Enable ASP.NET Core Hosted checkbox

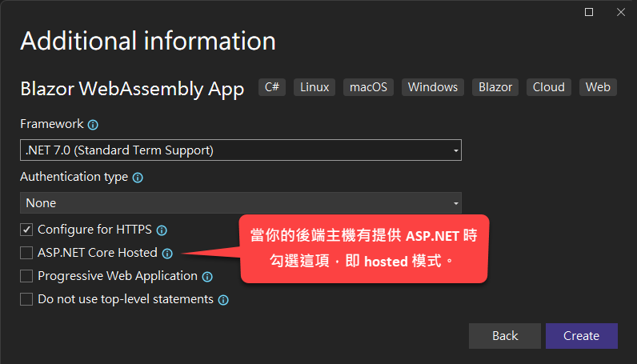[x=26, y=253]
